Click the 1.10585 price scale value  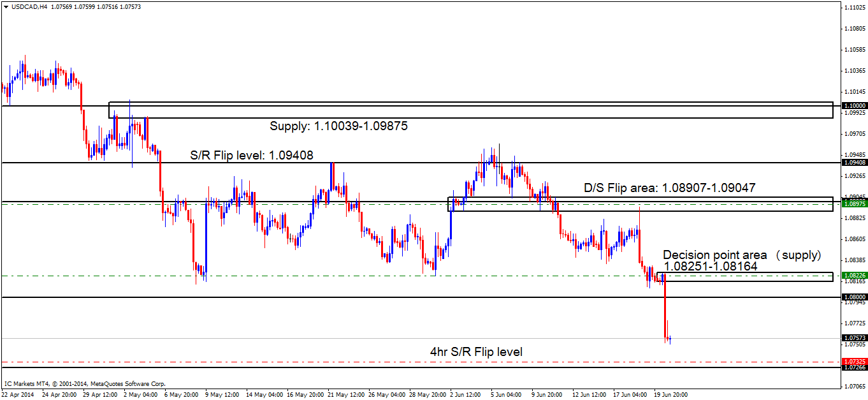point(853,50)
